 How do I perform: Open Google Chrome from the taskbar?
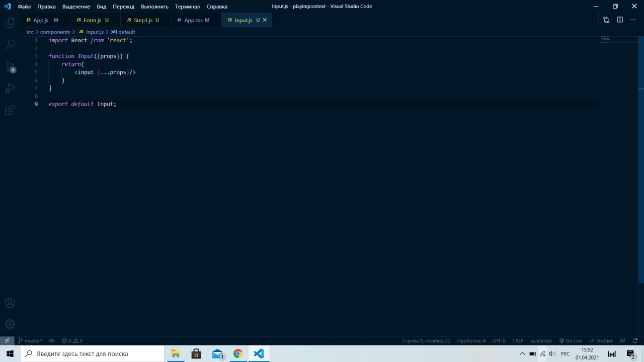(x=238, y=353)
